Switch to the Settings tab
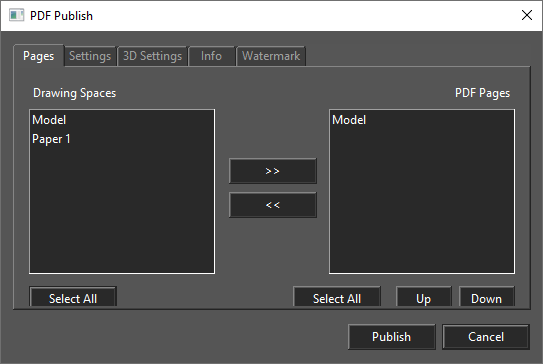Screen dimensions: 543x364 (x=90, y=56)
